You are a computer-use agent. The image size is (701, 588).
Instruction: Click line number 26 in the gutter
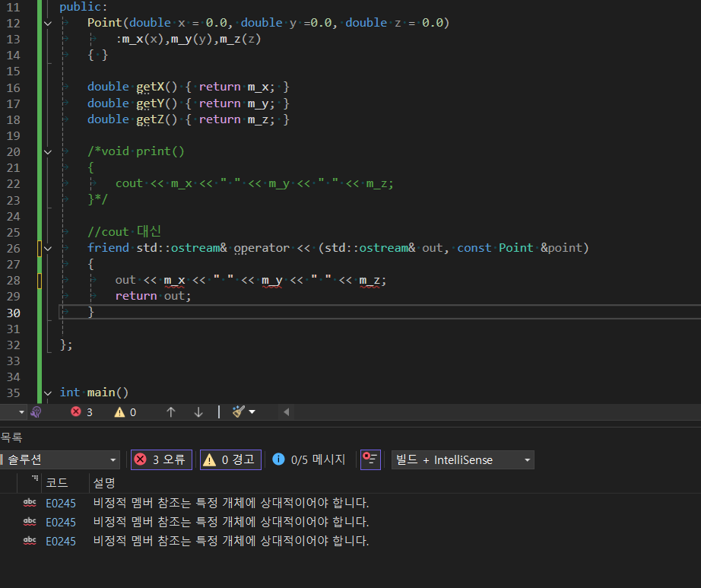point(14,249)
